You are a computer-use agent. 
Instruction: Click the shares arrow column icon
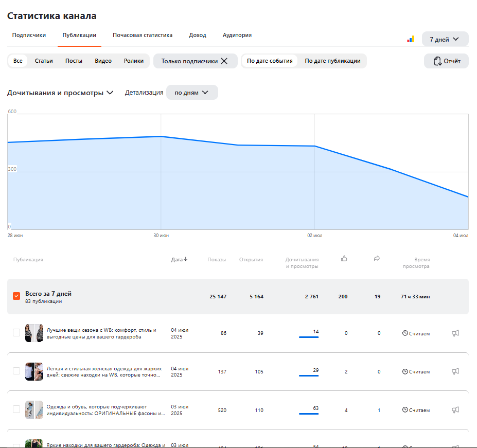(377, 259)
